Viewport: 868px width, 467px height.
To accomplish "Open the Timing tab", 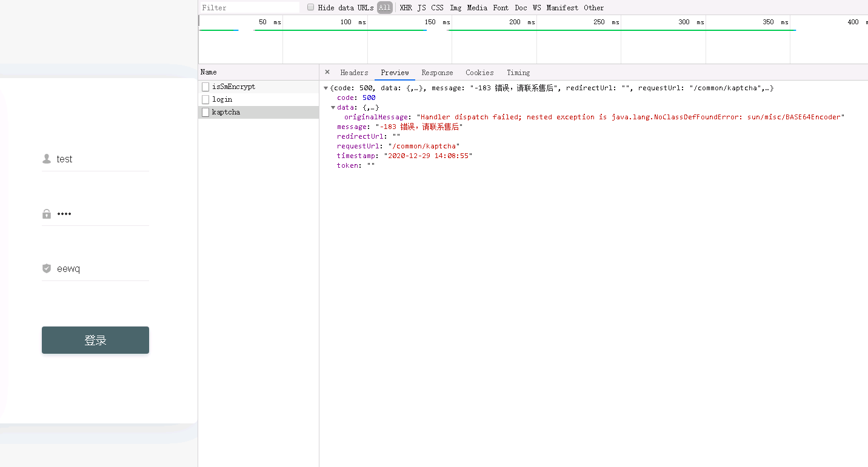I will click(518, 73).
